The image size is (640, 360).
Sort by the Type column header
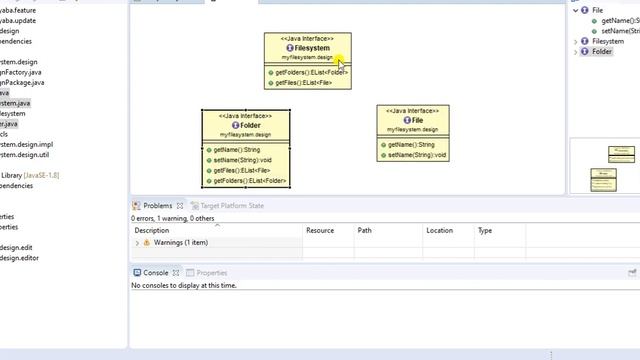(485, 230)
